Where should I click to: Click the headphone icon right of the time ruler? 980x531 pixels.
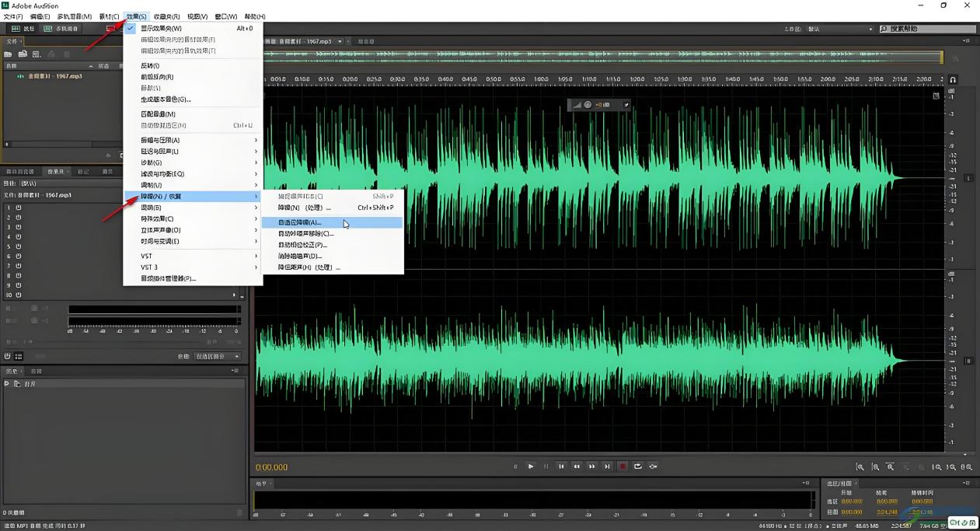click(953, 79)
